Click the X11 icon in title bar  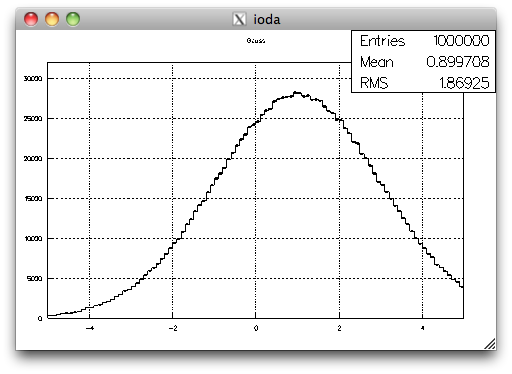[239, 19]
